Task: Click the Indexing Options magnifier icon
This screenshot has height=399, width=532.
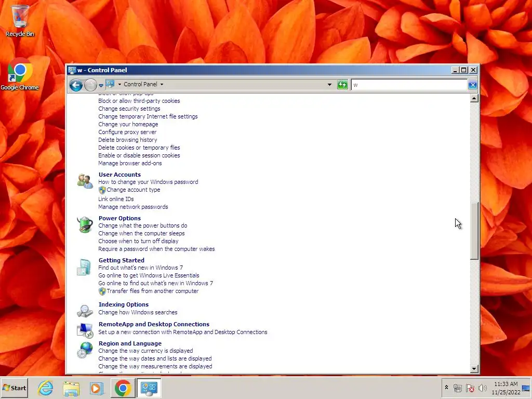Action: pyautogui.click(x=85, y=310)
